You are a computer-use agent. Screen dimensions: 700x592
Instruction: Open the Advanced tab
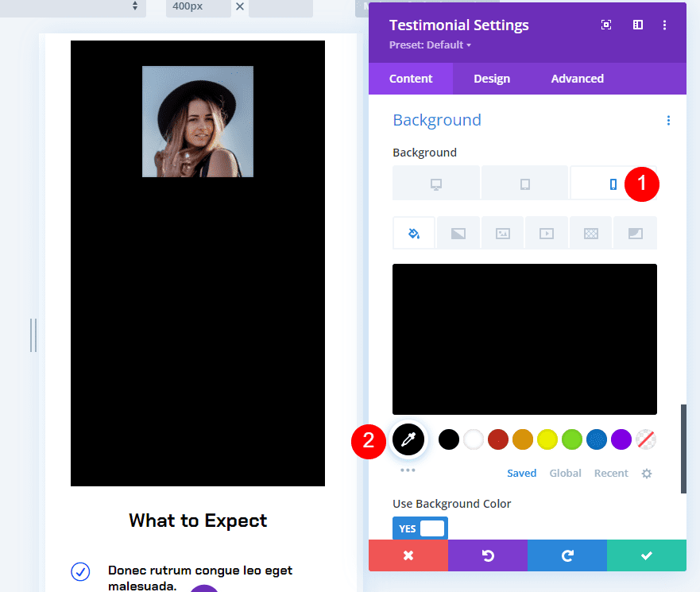tap(577, 78)
